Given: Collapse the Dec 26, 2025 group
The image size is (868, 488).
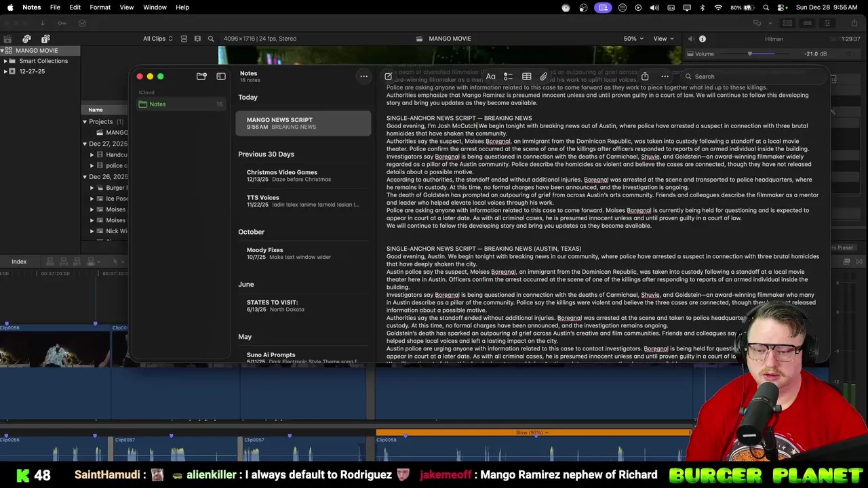Looking at the screenshot, I should point(85,176).
